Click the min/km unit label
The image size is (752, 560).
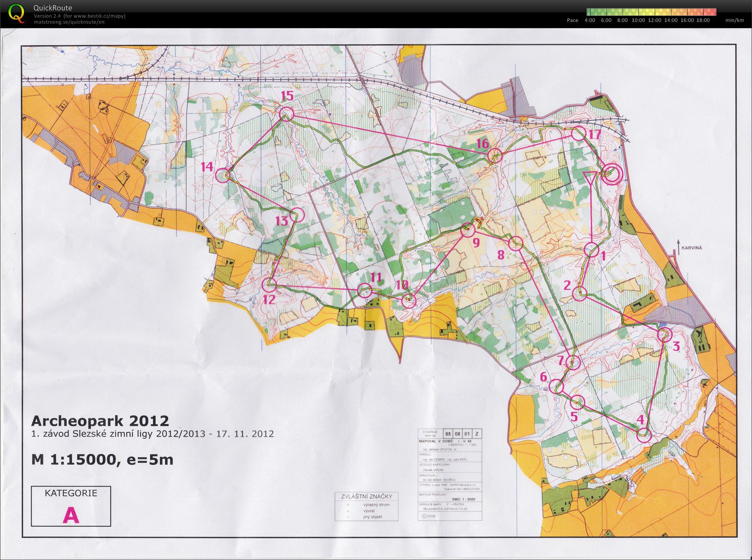coord(734,20)
